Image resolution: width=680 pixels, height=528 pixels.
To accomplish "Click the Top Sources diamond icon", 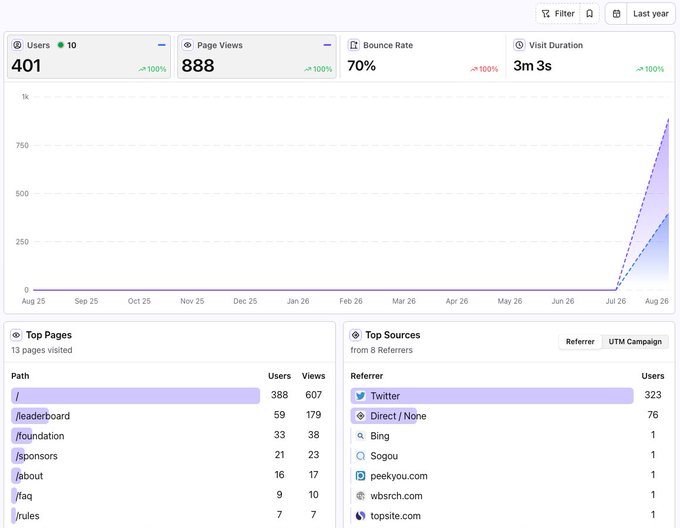I will (356, 335).
